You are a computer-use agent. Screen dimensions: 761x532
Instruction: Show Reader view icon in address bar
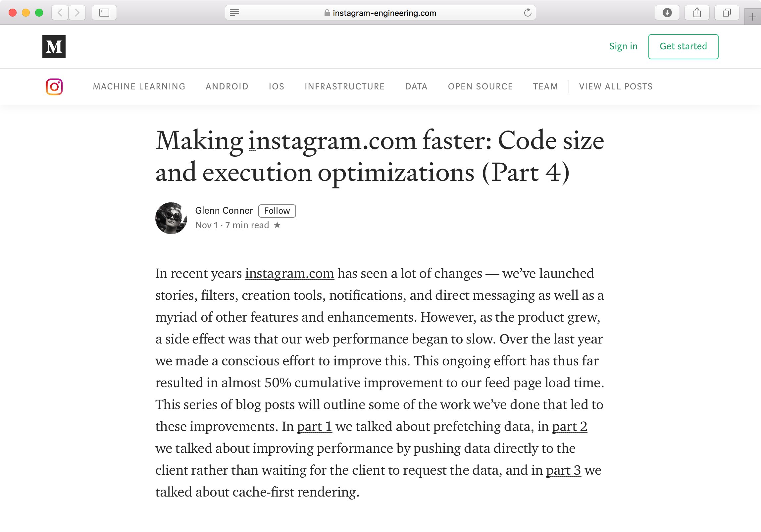234,13
